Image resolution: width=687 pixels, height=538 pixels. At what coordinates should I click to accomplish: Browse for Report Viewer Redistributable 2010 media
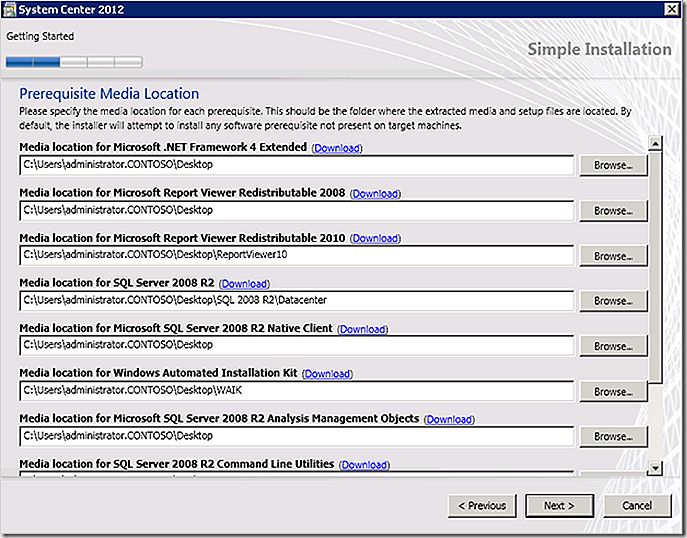pos(613,256)
